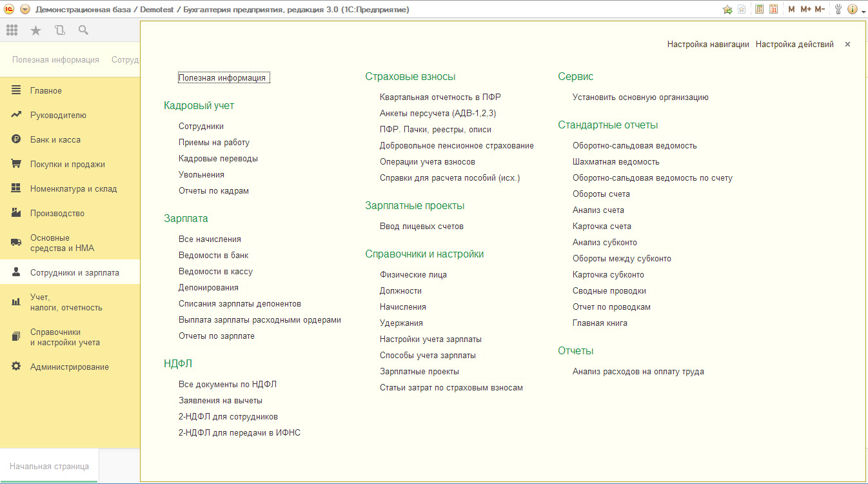Viewport: 868px width, 484px height.
Task: Open the Сотрудники list
Action: [201, 126]
